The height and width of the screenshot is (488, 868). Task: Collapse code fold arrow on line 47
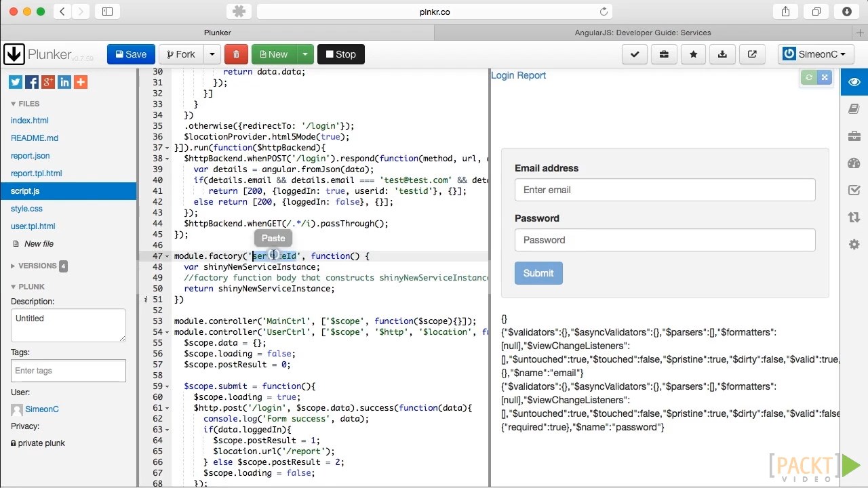point(167,256)
